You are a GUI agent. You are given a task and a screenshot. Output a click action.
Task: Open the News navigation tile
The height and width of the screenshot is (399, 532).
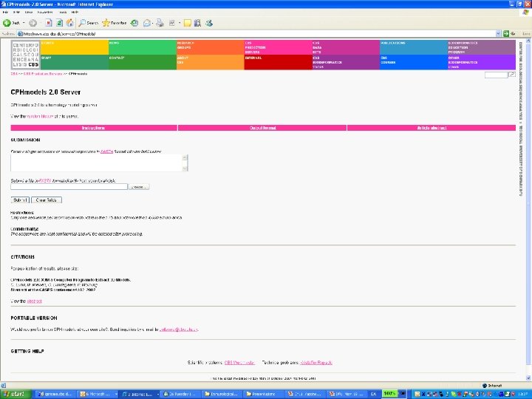pos(143,47)
